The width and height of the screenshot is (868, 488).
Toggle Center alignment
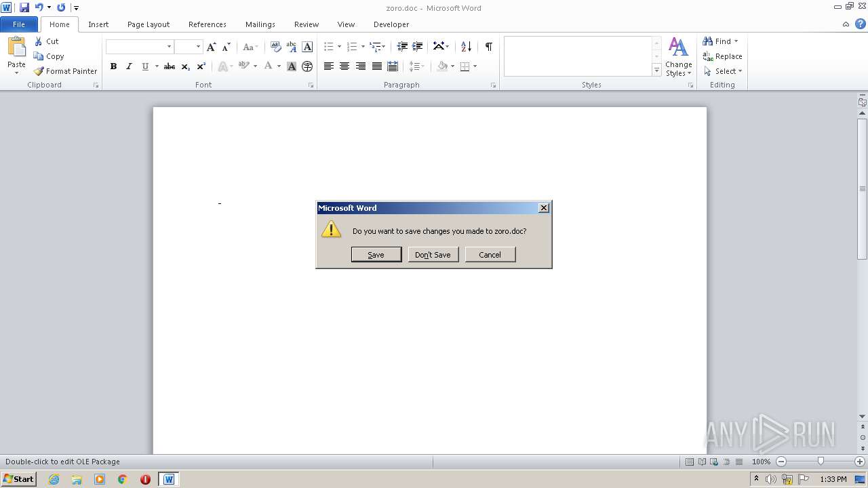click(344, 66)
